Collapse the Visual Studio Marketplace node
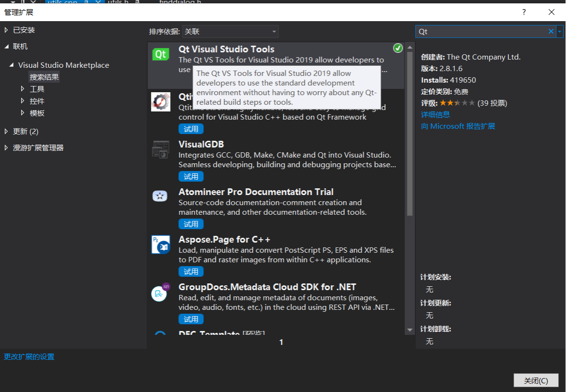 [x=12, y=65]
